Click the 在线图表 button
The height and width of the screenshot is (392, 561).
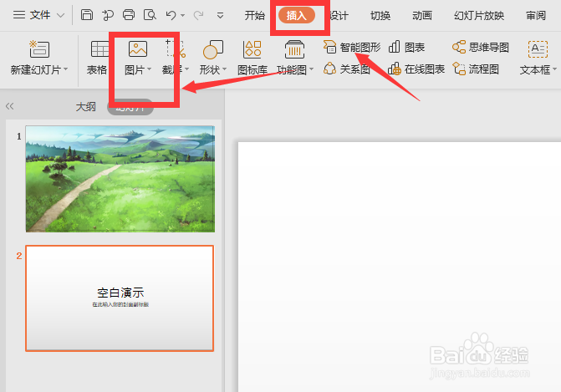coord(416,69)
